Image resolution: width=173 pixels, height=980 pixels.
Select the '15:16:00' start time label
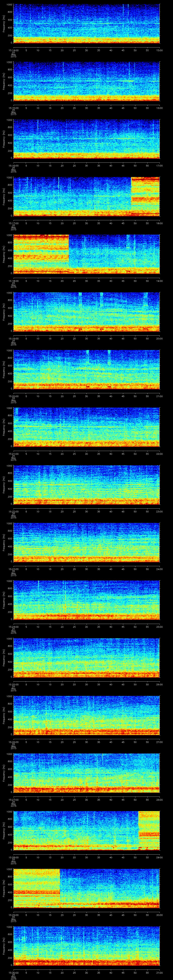pos(13,166)
